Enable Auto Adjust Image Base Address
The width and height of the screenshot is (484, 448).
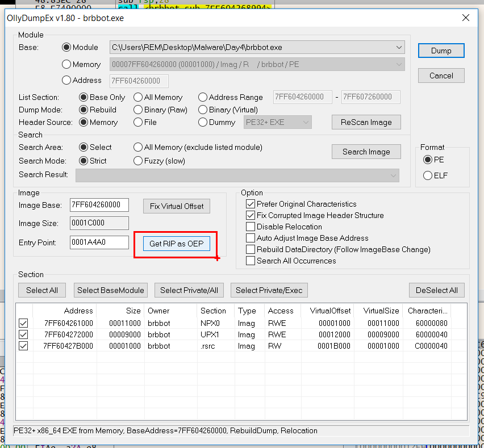tap(251, 238)
